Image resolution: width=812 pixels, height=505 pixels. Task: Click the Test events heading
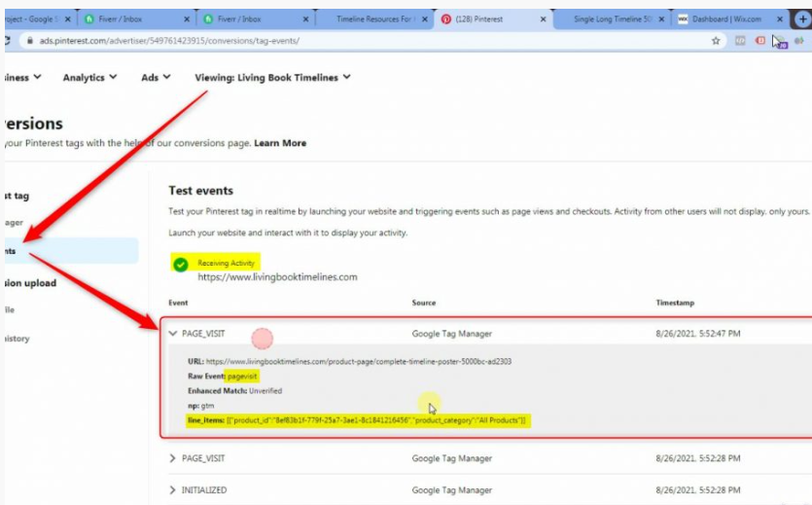tap(200, 191)
